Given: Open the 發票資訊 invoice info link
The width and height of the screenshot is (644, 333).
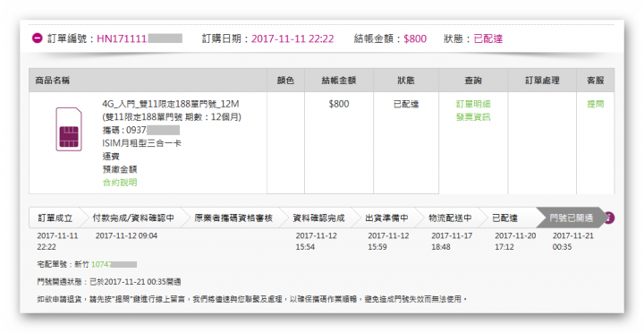Looking at the screenshot, I should click(x=473, y=117).
